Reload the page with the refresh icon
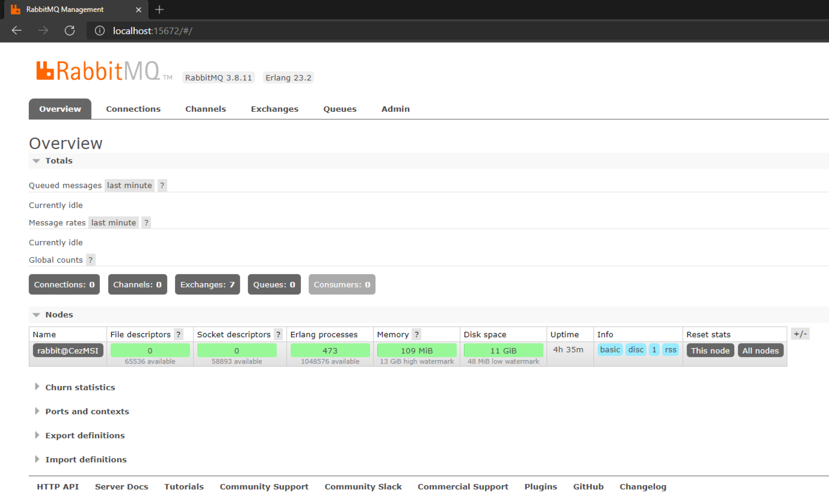Screen dimensions: 829x504 [x=70, y=30]
